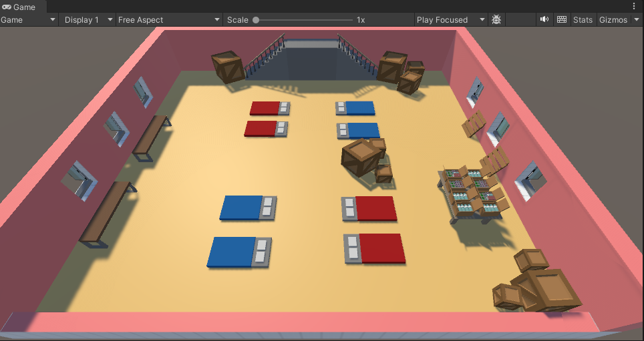Toggle Gizmos visibility button
The image size is (644, 341).
point(613,20)
